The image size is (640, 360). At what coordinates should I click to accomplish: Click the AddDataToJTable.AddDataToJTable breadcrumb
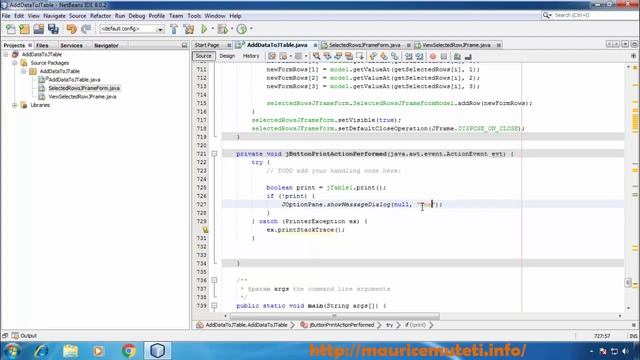(246, 325)
